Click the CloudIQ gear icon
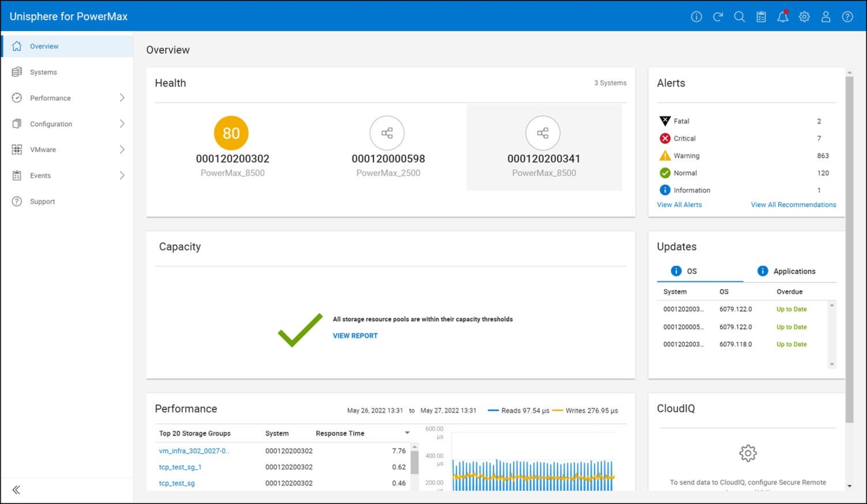This screenshot has width=867, height=504. coord(748,453)
